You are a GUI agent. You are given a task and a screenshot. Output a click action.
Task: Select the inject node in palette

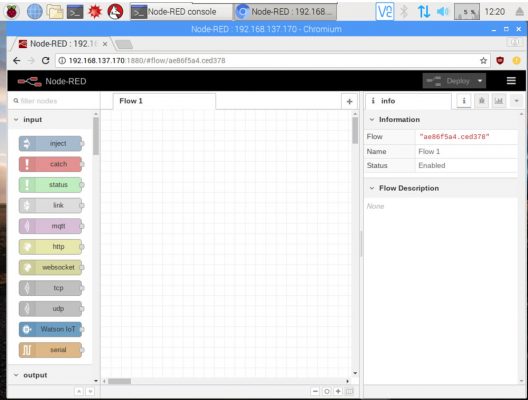click(x=51, y=144)
